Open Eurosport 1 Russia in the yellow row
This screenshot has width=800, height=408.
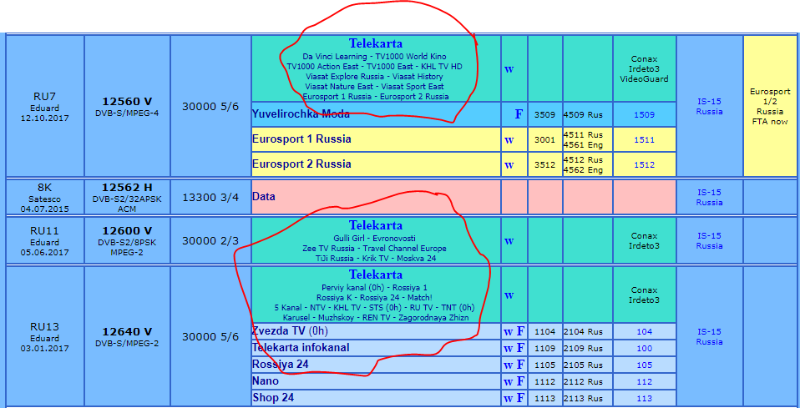302,139
